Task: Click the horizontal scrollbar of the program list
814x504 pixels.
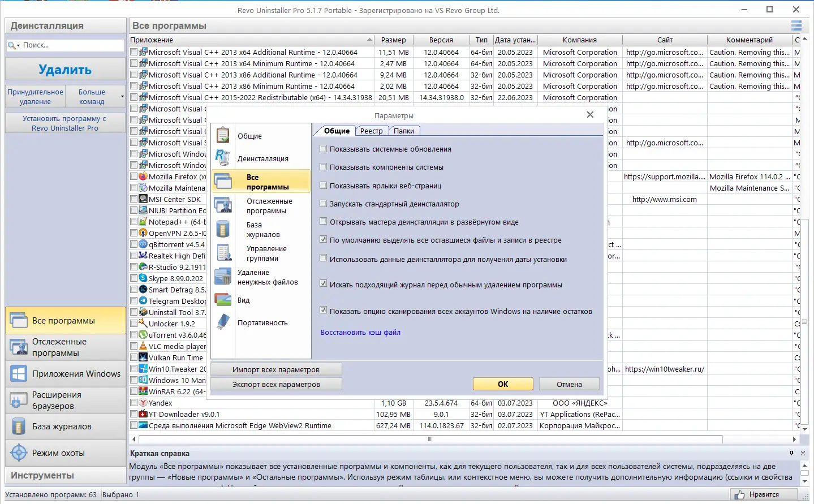Action: click(x=430, y=439)
